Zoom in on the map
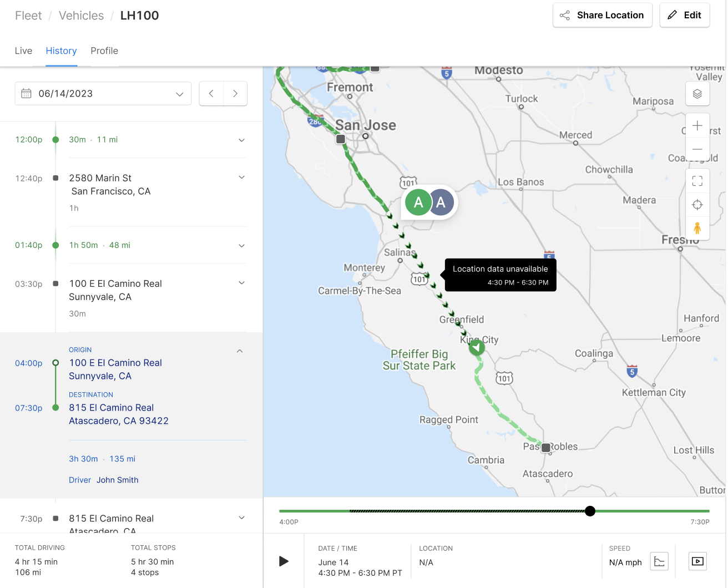The width and height of the screenshot is (728, 588). click(697, 126)
